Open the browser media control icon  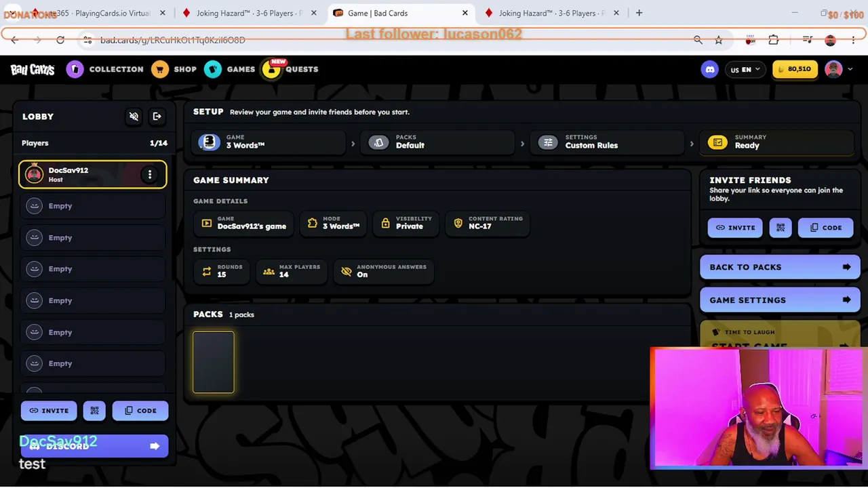pos(808,40)
